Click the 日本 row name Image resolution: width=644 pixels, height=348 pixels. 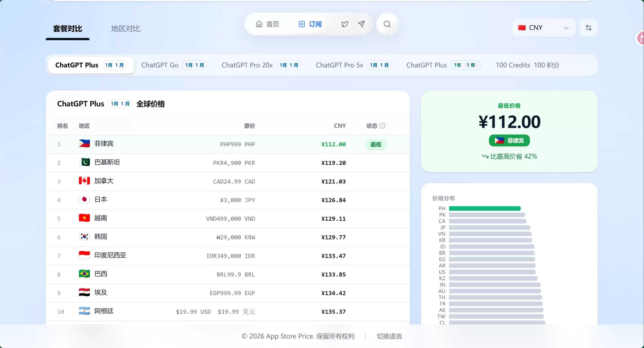coord(101,199)
